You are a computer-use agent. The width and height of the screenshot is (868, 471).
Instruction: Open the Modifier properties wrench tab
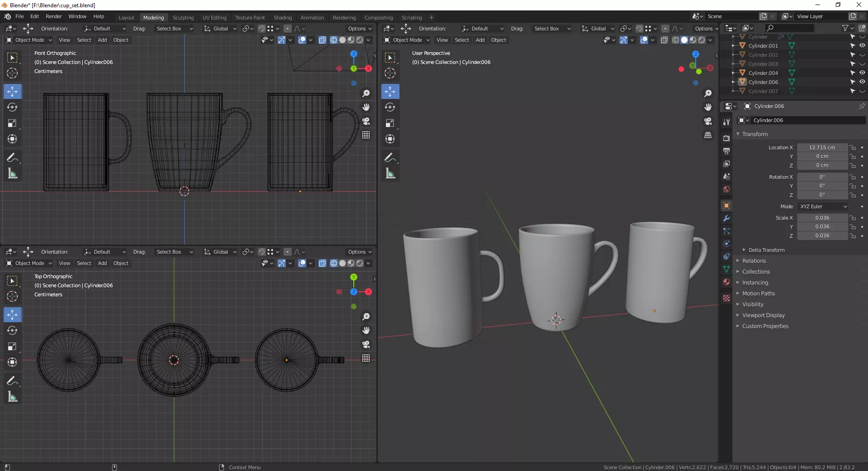coord(727,218)
